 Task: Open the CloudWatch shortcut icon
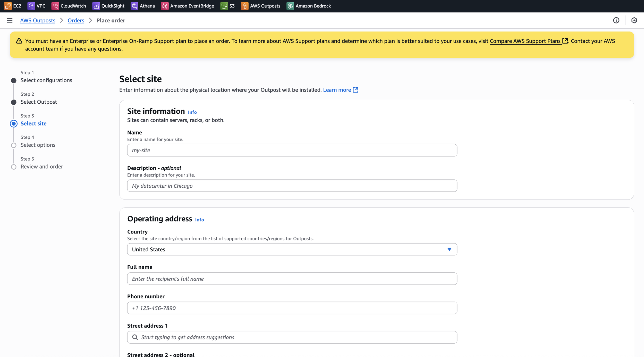pos(55,6)
